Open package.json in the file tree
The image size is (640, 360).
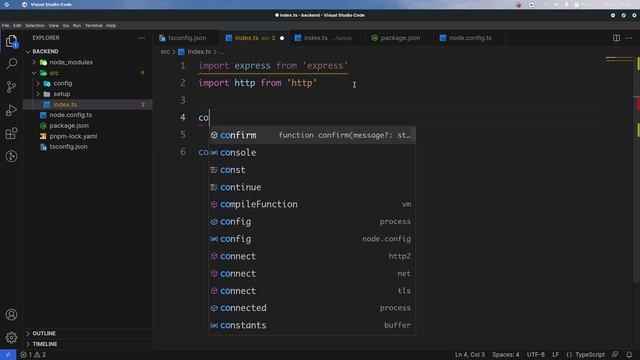(x=88, y=126)
